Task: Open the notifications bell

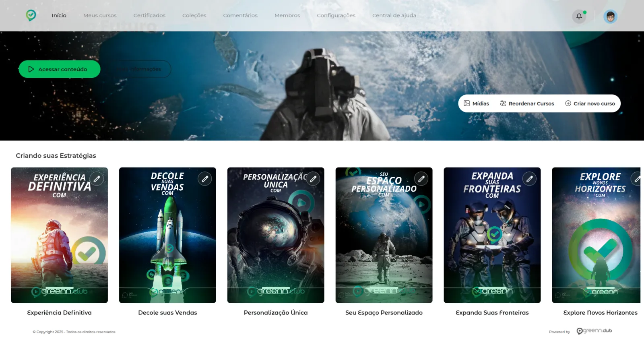Action: (579, 17)
